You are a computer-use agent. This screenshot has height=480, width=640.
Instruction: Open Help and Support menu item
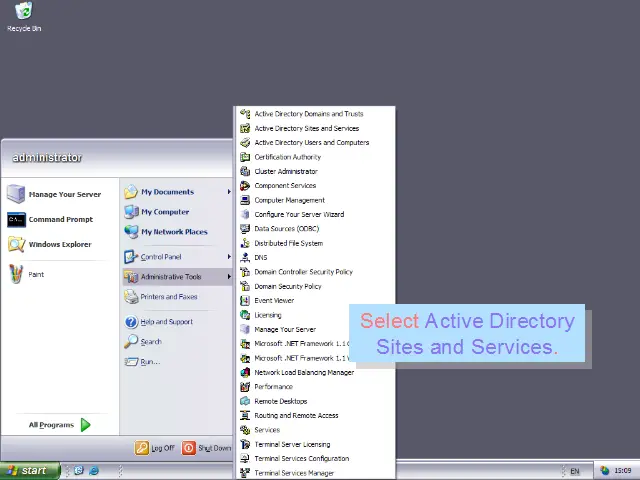[178, 322]
